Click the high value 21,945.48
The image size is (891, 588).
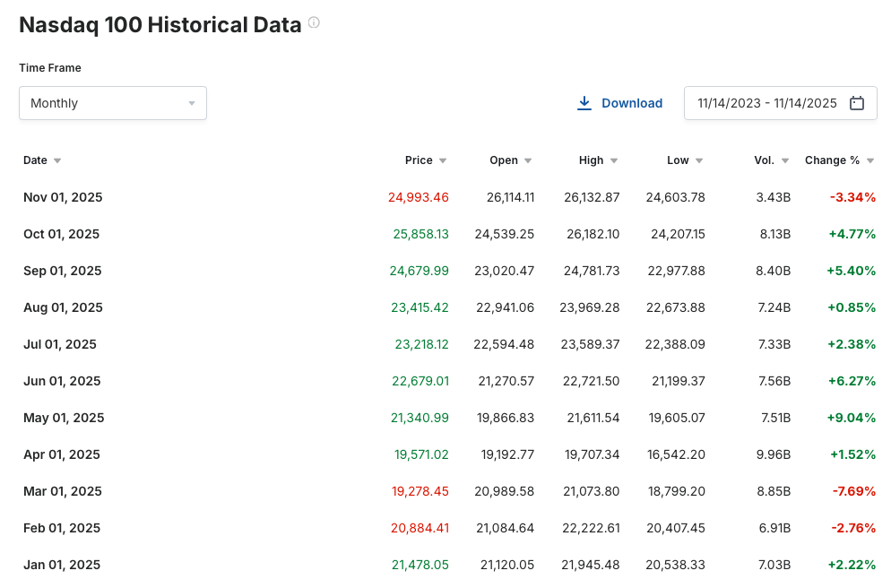[591, 565]
